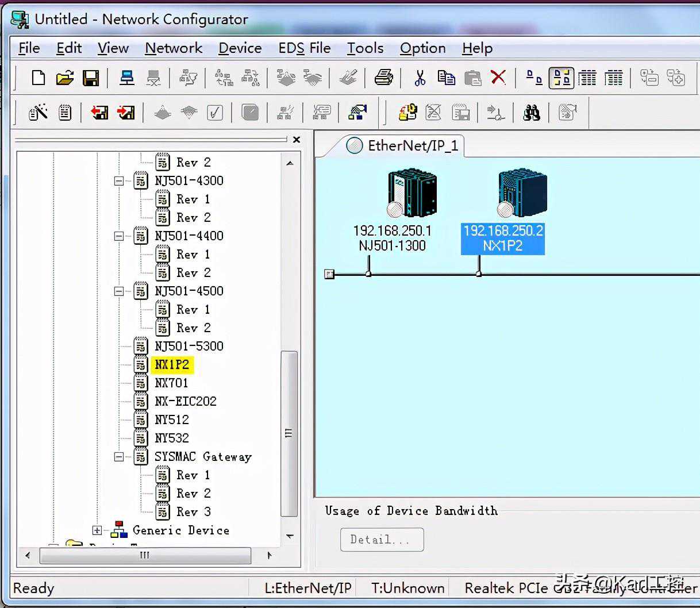Viewport: 700px width, 608px height.
Task: Close the hardware list panel
Action: [x=297, y=139]
